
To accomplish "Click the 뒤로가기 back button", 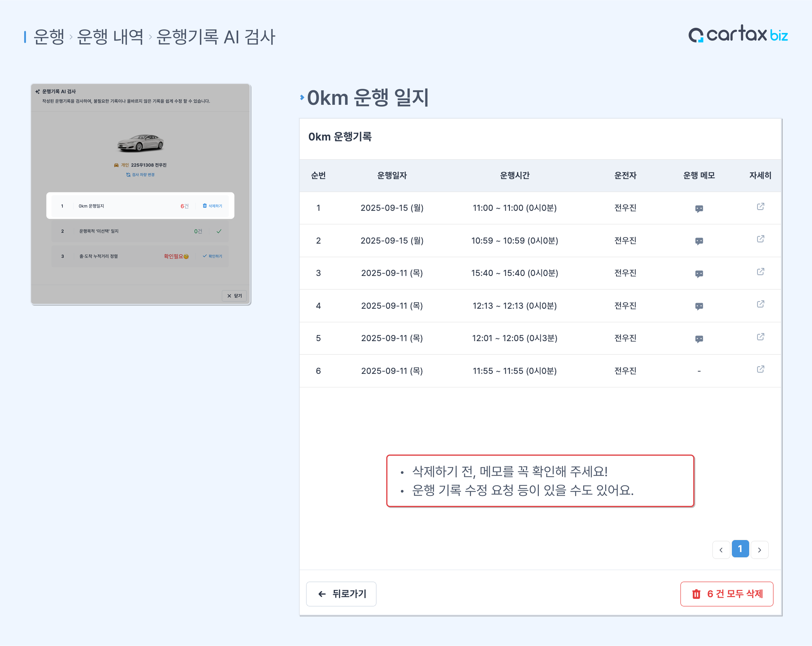I will point(341,594).
